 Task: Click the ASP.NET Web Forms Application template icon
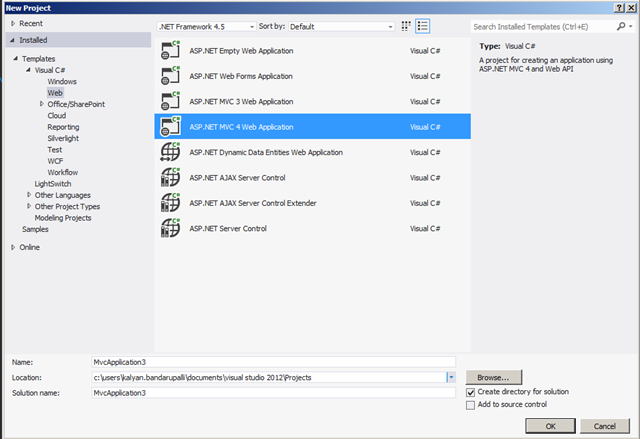[x=170, y=76]
